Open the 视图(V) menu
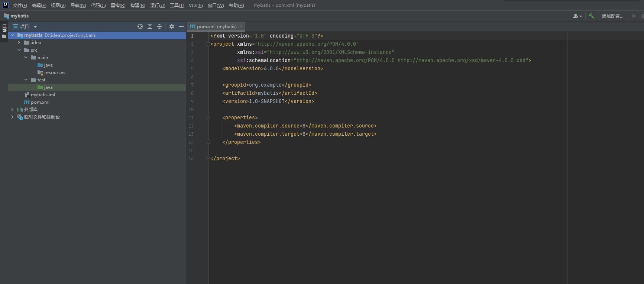Screen dimensions: 644x284 tap(58, 5)
